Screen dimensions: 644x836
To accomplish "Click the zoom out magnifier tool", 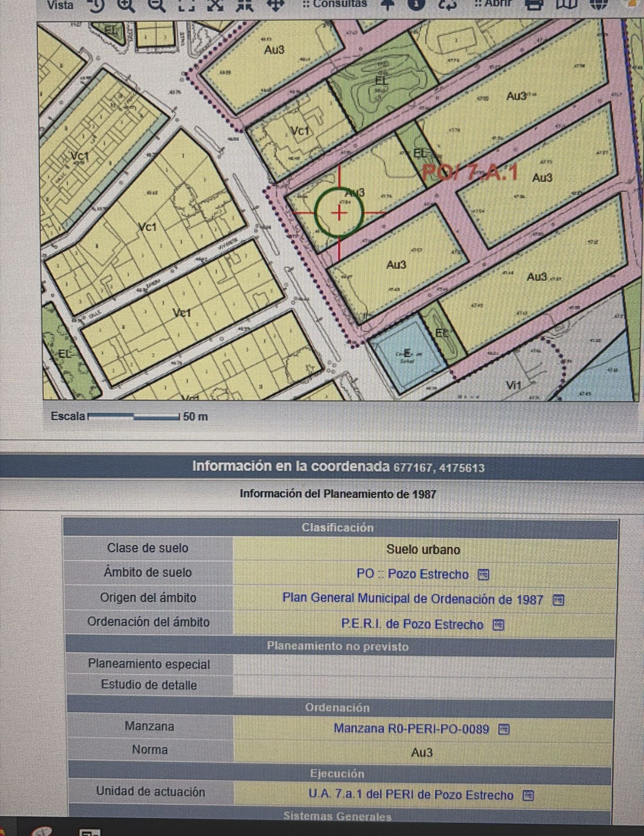I will tap(157, 4).
